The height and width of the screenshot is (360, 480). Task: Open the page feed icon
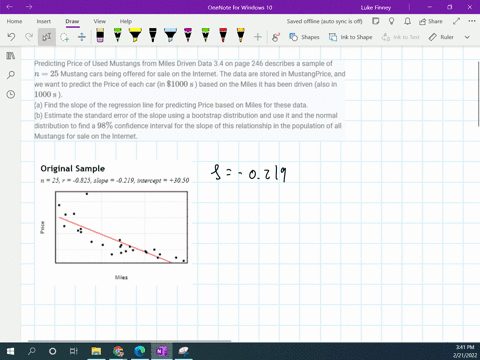(x=376, y=21)
